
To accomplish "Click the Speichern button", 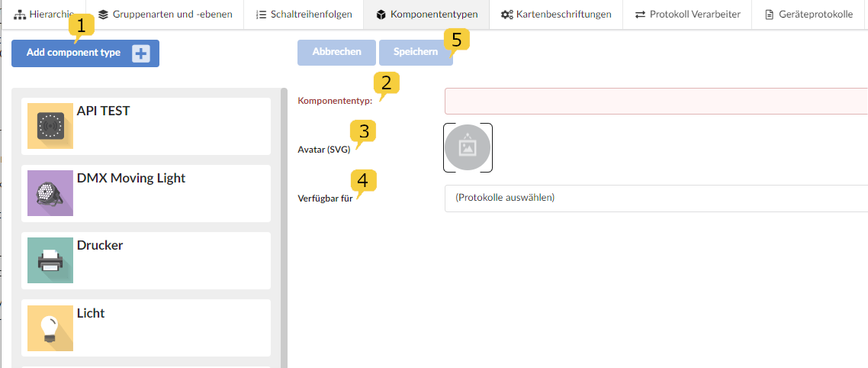I will click(x=416, y=53).
